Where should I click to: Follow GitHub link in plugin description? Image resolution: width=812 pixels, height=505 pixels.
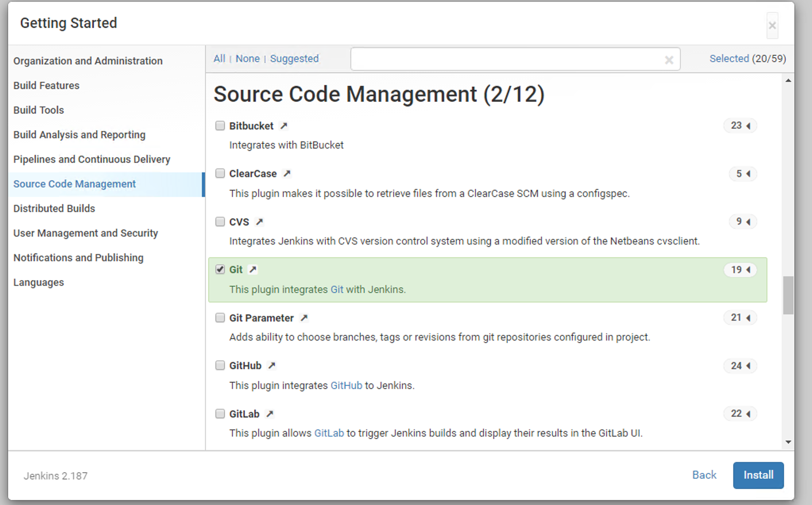pyautogui.click(x=346, y=385)
